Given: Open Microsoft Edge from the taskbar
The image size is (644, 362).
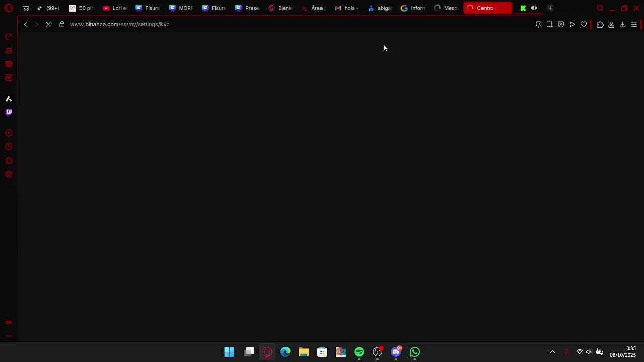Looking at the screenshot, I should 285,352.
